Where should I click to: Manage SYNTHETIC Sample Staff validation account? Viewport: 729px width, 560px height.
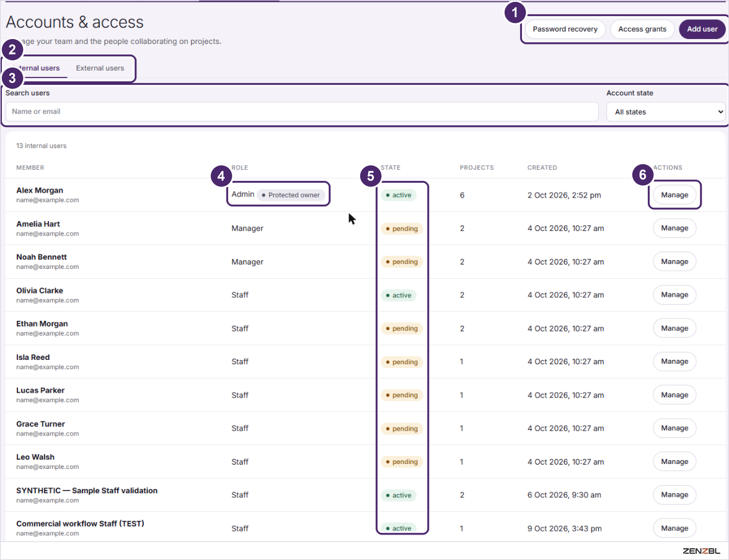coord(674,495)
